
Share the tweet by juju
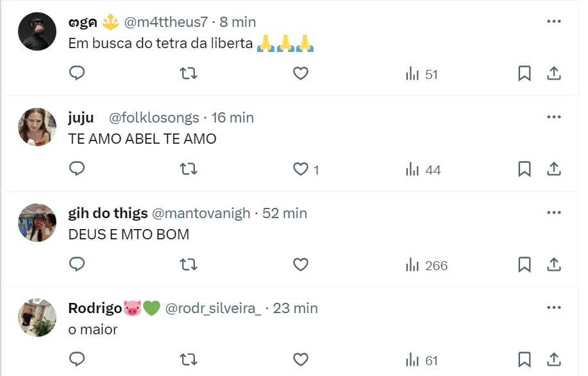pyautogui.click(x=554, y=169)
